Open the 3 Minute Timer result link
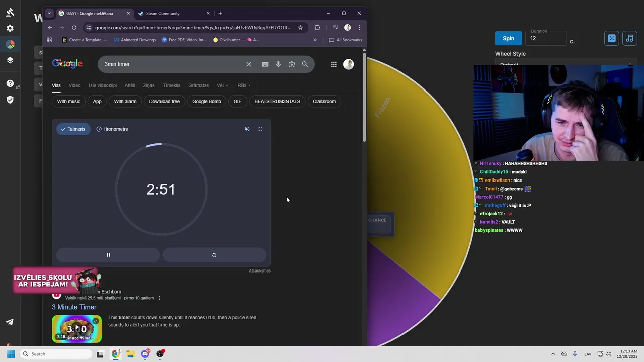 pyautogui.click(x=74, y=307)
